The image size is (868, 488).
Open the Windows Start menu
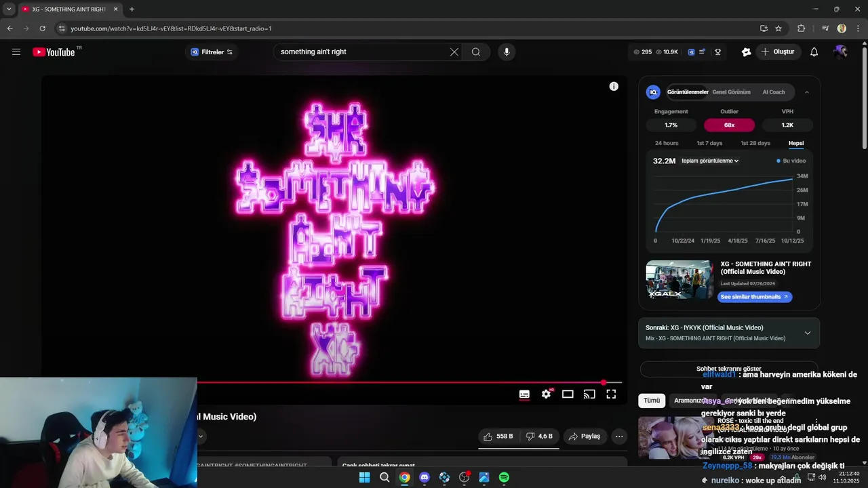coord(364,477)
